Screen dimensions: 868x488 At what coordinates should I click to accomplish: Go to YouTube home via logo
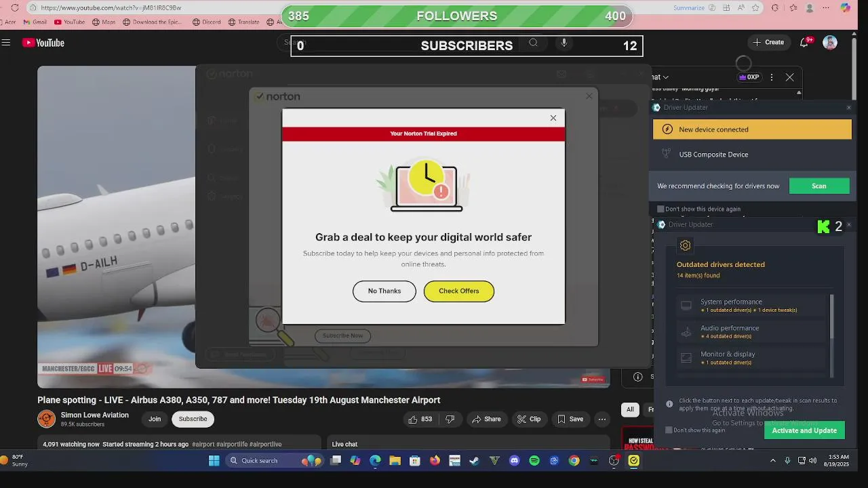[43, 43]
